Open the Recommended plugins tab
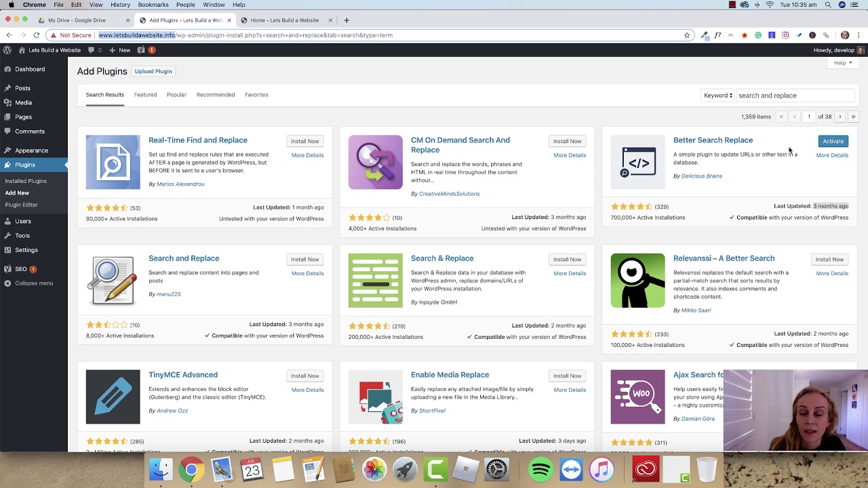Image resolution: width=868 pixels, height=488 pixels. (216, 95)
